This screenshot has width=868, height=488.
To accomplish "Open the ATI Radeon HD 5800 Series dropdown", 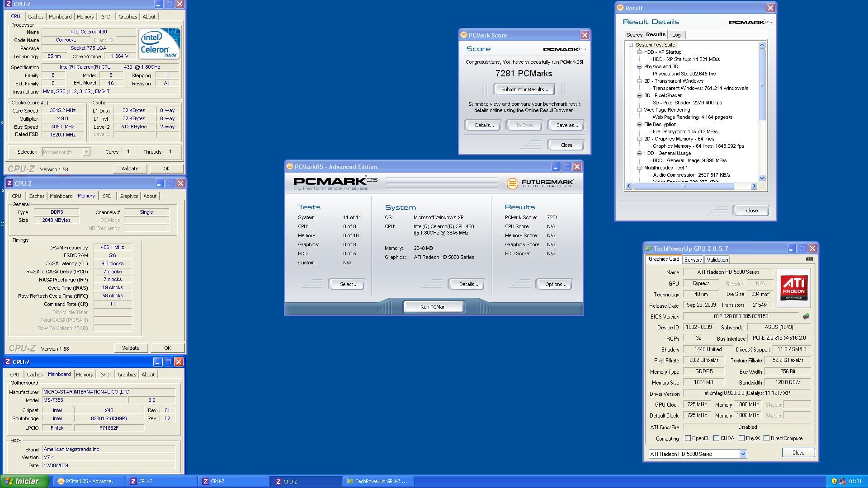I will 742,454.
